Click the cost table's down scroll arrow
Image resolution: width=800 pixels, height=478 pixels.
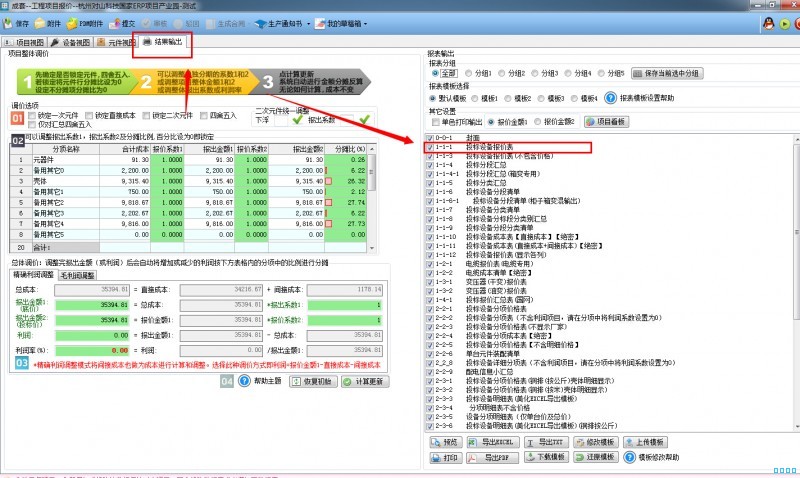click(x=372, y=248)
